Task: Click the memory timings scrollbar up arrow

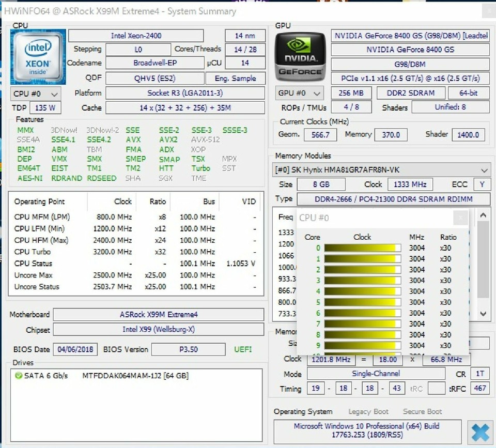Action: [x=483, y=215]
